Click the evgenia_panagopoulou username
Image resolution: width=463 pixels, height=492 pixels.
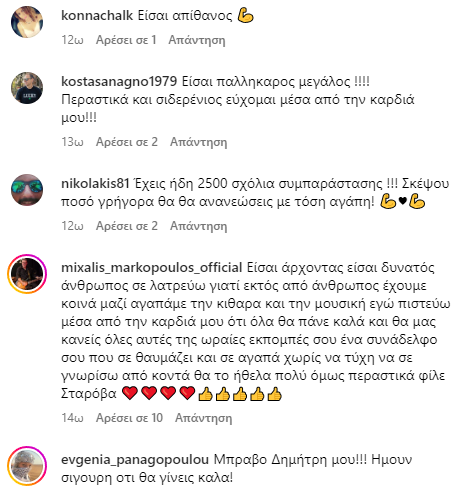pyautogui.click(x=135, y=459)
